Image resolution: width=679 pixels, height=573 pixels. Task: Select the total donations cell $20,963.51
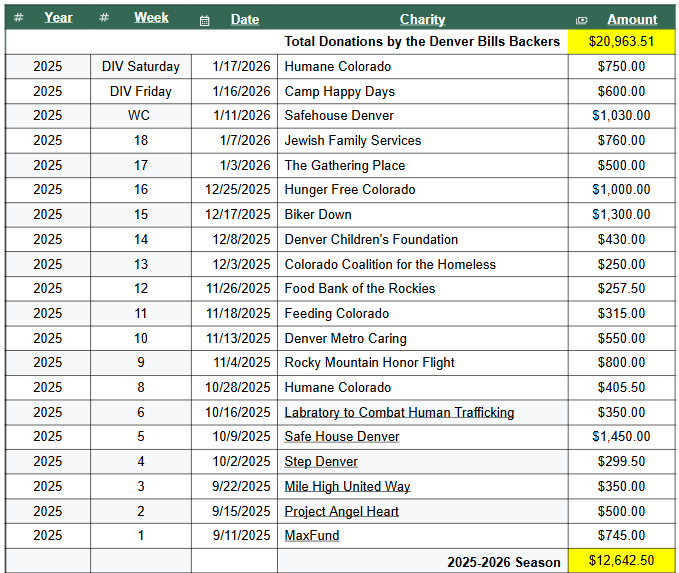click(x=621, y=42)
